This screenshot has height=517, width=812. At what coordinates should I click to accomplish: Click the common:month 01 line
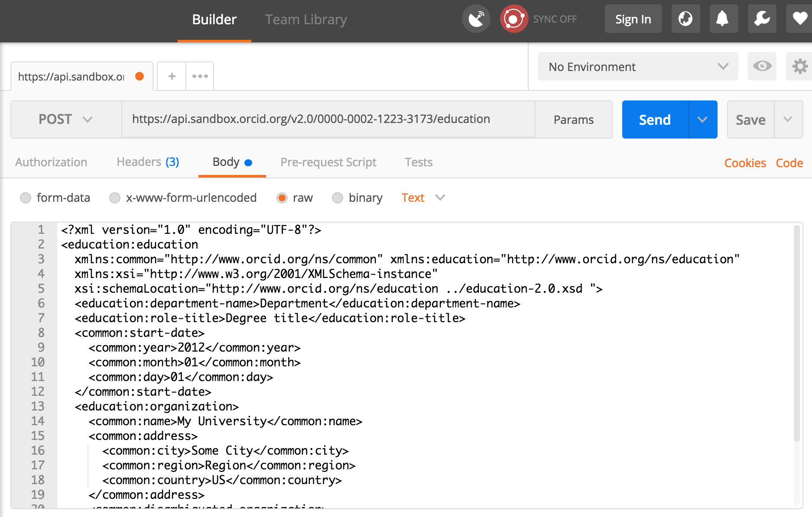195,362
